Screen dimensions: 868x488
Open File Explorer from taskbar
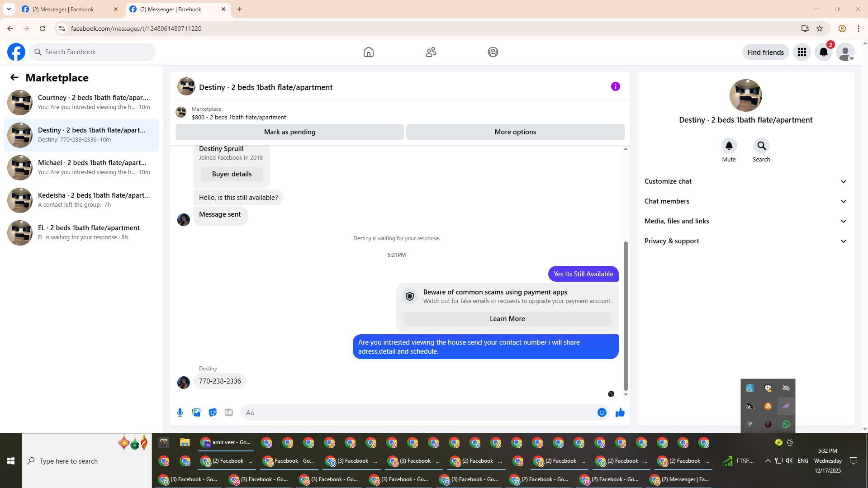[x=185, y=442]
